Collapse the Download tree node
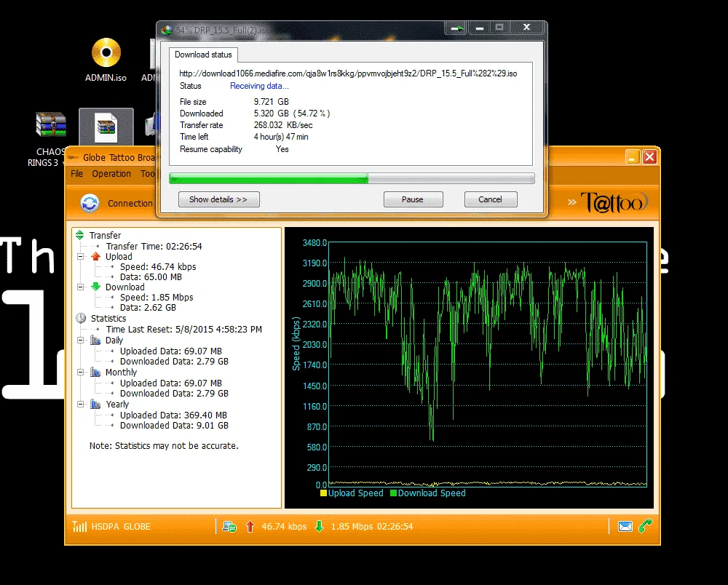Viewport: 728px width, 585px height. (x=80, y=287)
